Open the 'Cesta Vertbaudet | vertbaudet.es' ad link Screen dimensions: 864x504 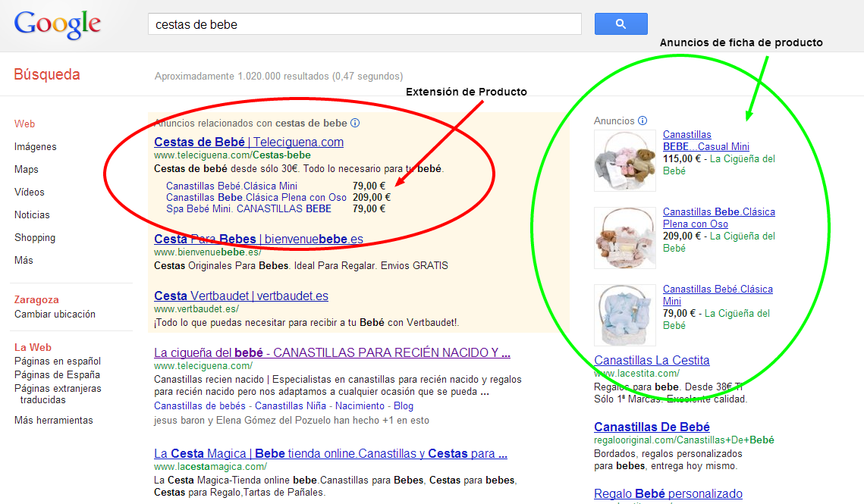(x=241, y=296)
